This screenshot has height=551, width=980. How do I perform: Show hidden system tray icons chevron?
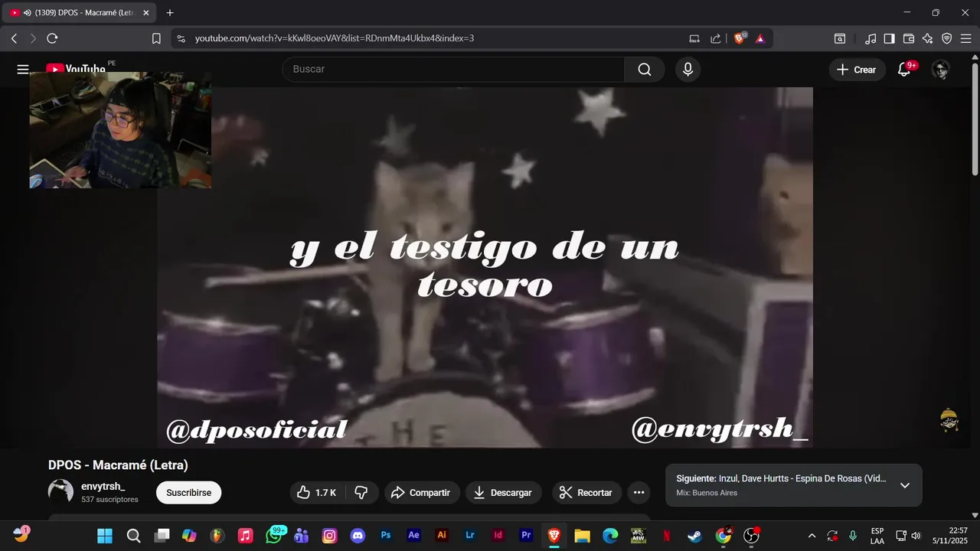point(812,536)
